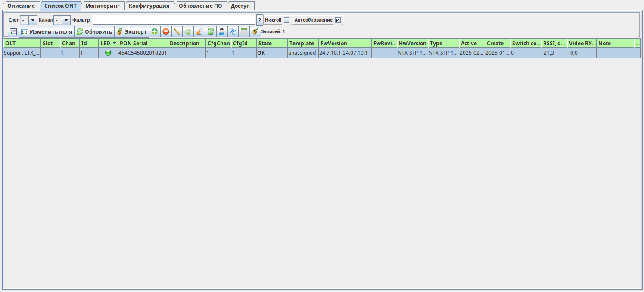Click firmware version 24.7.10.1-24.07.10.1 cell
Viewport: 644px width, 292px height.
345,53
